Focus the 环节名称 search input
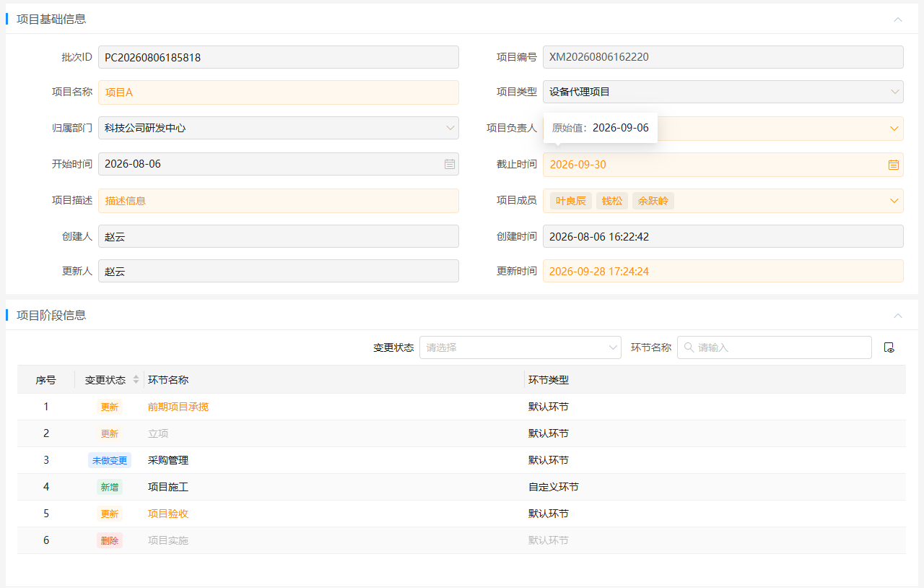The image size is (924, 588). pyautogui.click(x=774, y=347)
